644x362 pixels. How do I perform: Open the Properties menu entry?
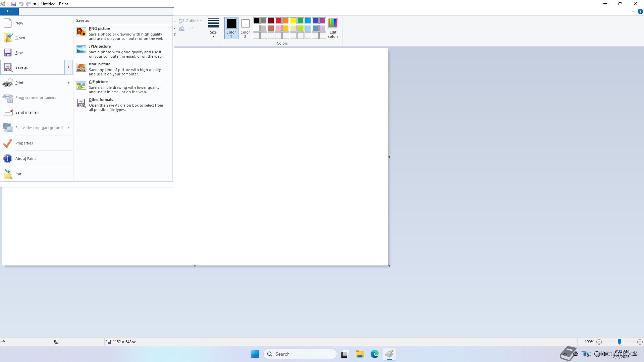pos(24,143)
